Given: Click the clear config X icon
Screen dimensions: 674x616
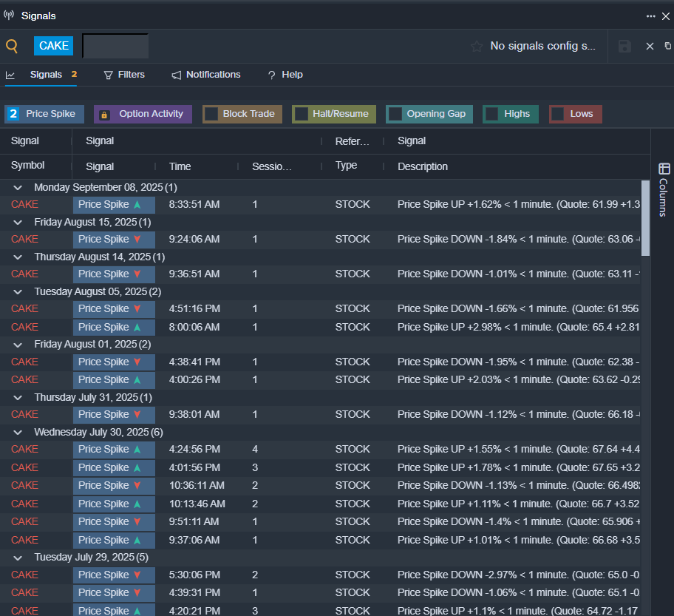Looking at the screenshot, I should click(650, 46).
